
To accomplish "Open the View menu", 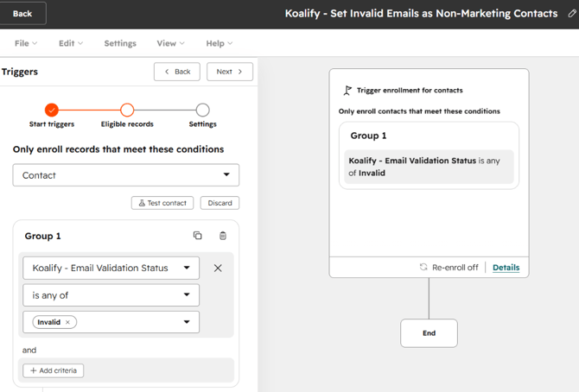I will coord(170,43).
